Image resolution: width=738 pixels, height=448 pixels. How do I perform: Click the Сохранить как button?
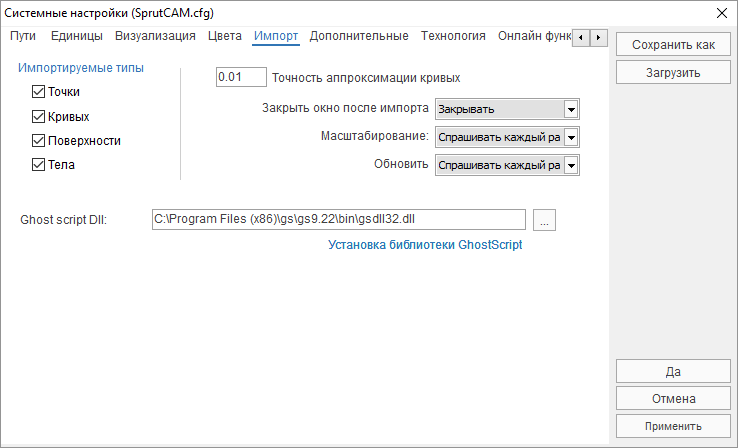(673, 45)
